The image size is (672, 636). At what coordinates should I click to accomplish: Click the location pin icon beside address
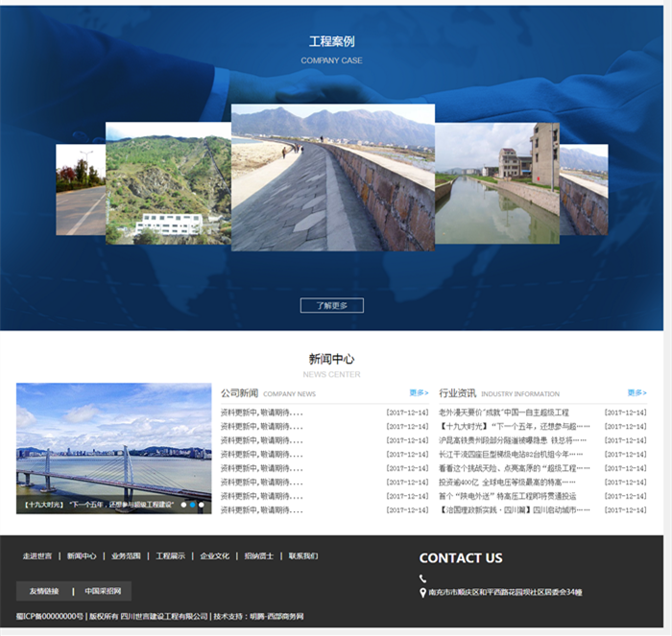(x=423, y=593)
